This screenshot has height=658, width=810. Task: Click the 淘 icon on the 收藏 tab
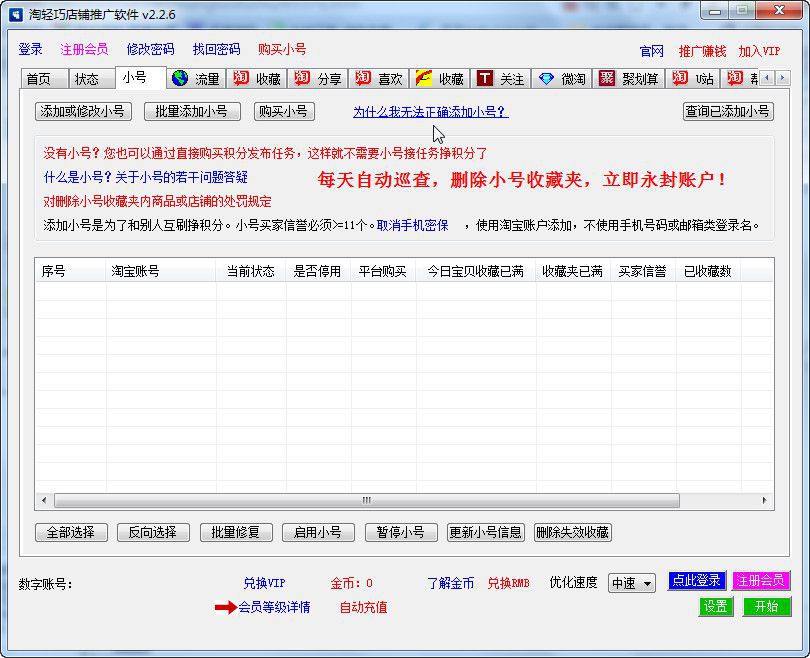240,77
